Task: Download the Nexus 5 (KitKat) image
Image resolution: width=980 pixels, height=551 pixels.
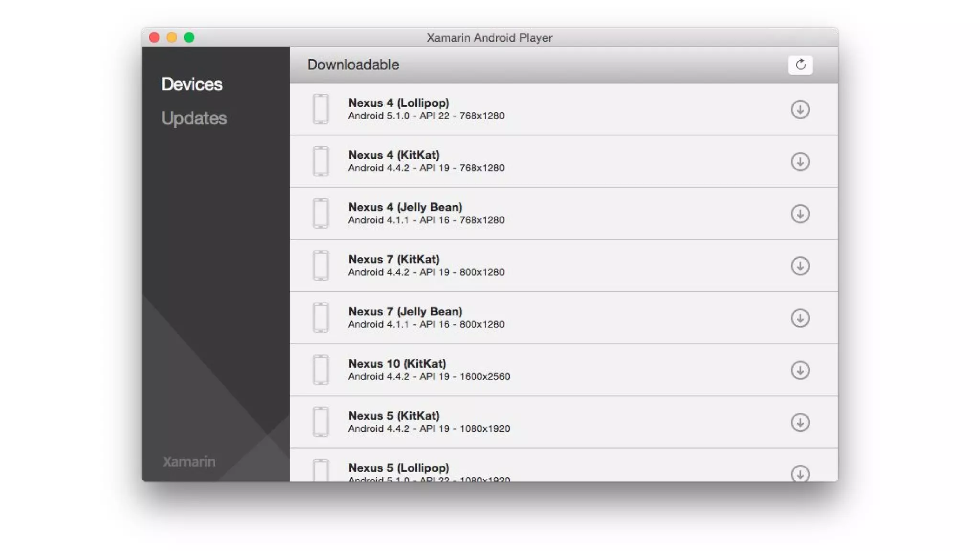Action: (x=800, y=422)
